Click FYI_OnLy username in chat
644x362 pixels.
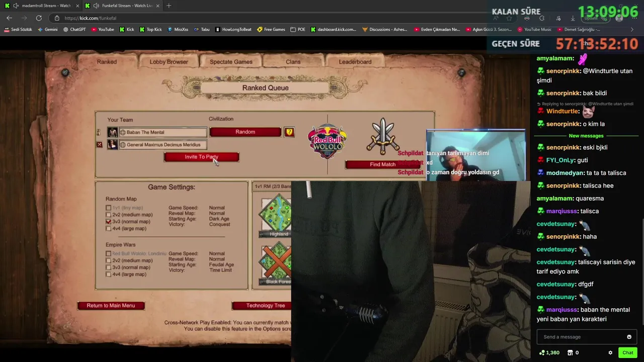[560, 160]
